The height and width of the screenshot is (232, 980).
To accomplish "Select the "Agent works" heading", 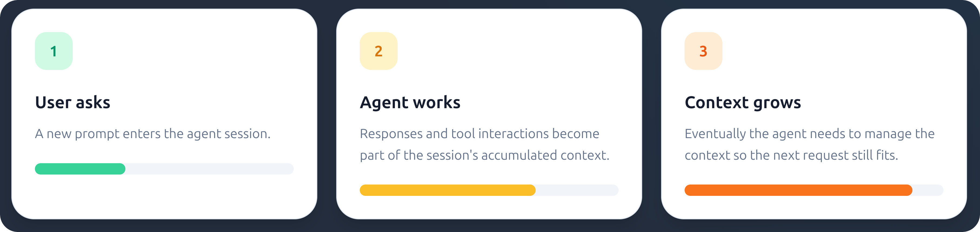I will click(410, 103).
